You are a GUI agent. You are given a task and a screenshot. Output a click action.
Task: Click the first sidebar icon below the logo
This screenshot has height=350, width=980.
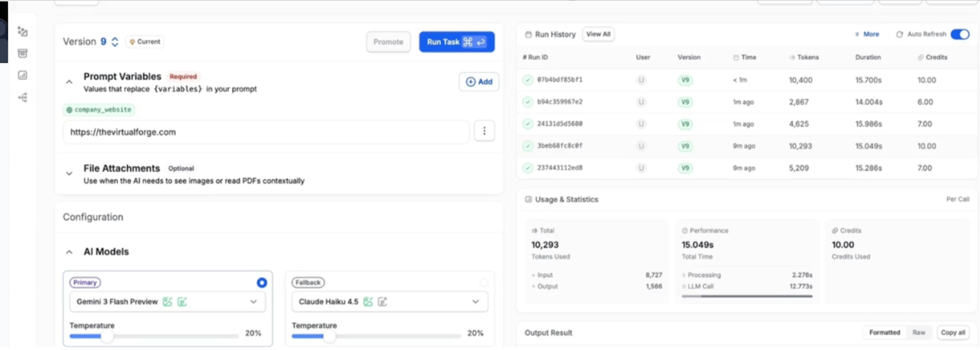[22, 32]
